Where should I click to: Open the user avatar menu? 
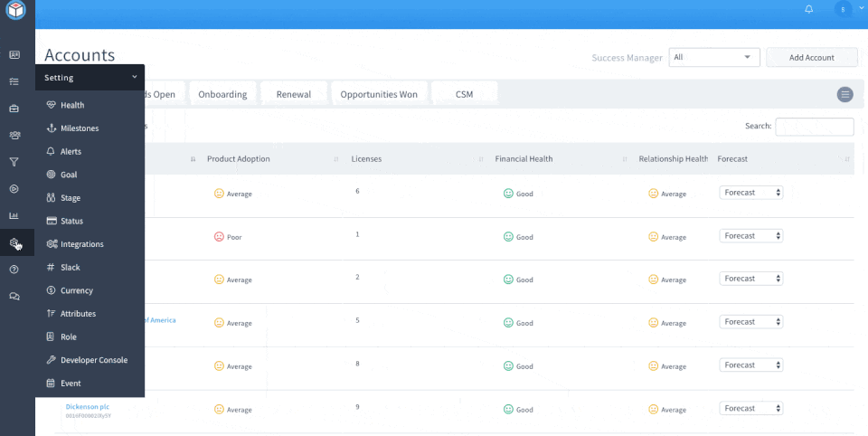(x=843, y=9)
